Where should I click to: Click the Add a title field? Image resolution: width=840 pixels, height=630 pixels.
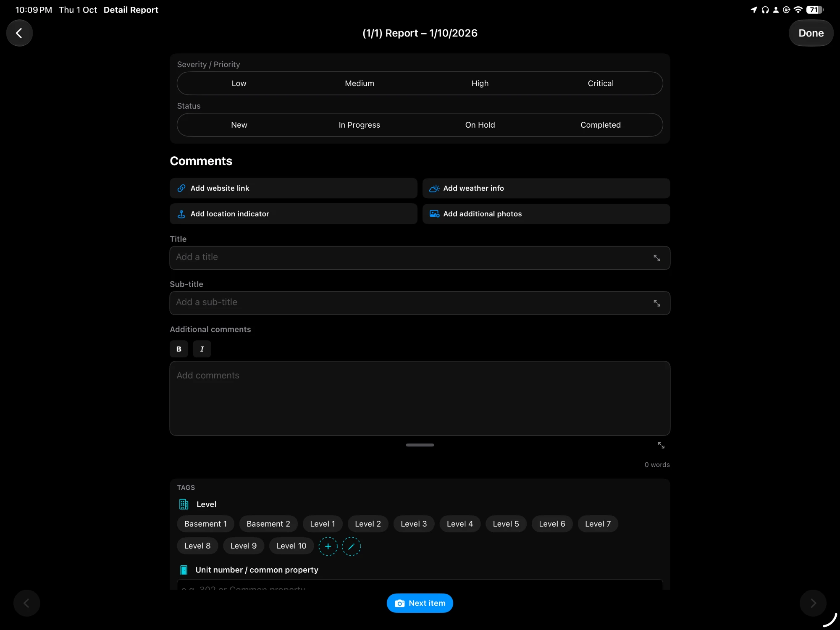[420, 258]
